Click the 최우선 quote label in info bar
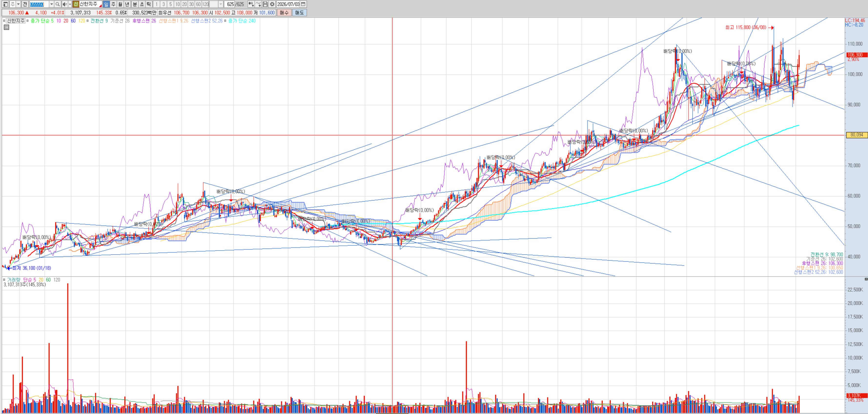The image size is (868, 414). tap(164, 13)
